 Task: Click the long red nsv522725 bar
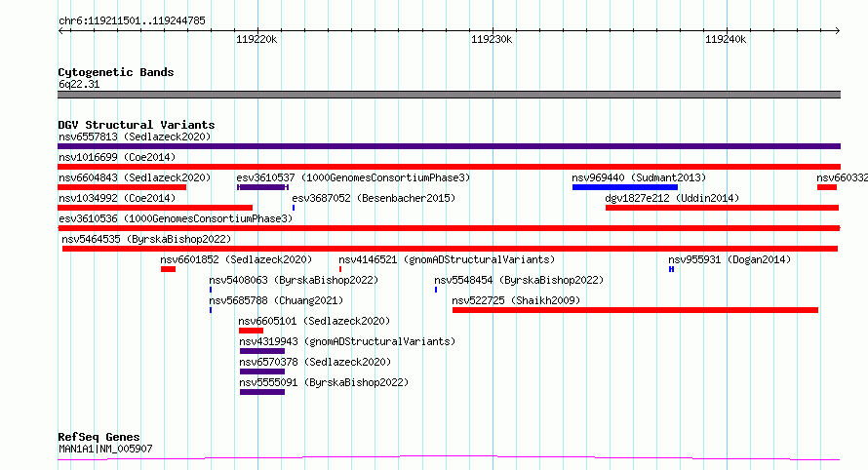pos(635,310)
